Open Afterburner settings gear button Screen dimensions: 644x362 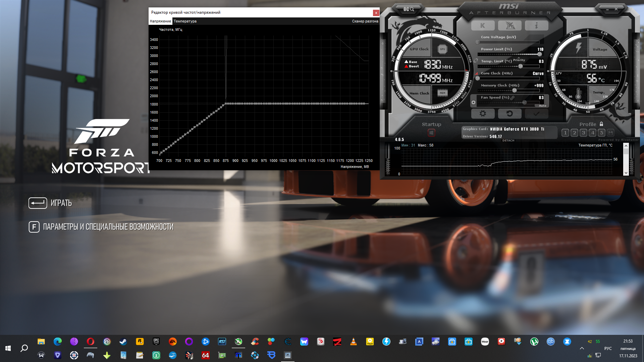coord(483,114)
